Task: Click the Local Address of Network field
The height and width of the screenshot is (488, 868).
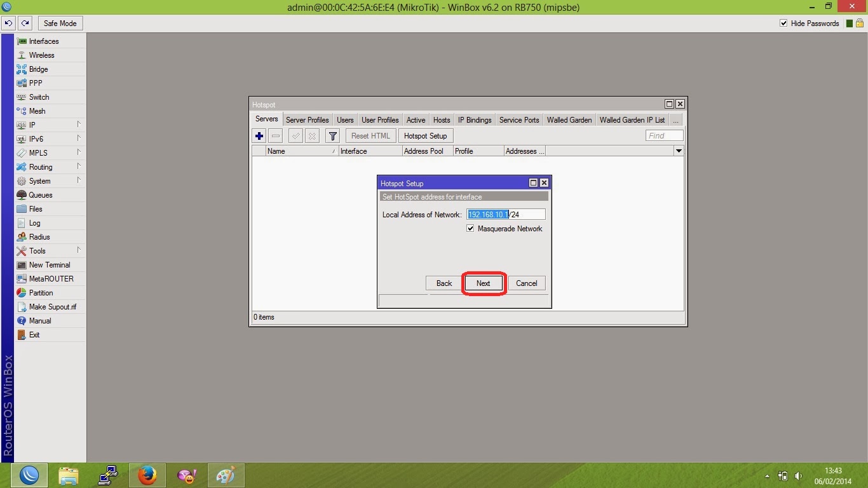Action: (x=506, y=215)
